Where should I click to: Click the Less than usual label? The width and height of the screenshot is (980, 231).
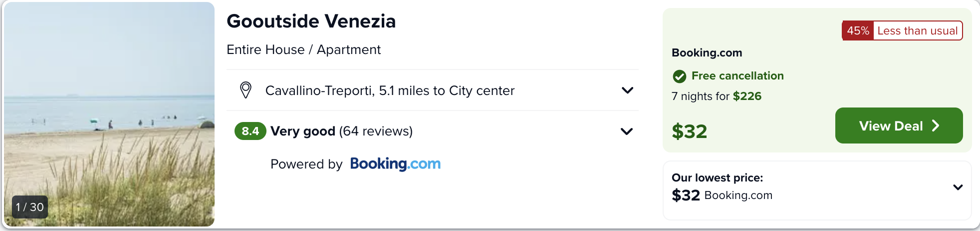pos(917,30)
